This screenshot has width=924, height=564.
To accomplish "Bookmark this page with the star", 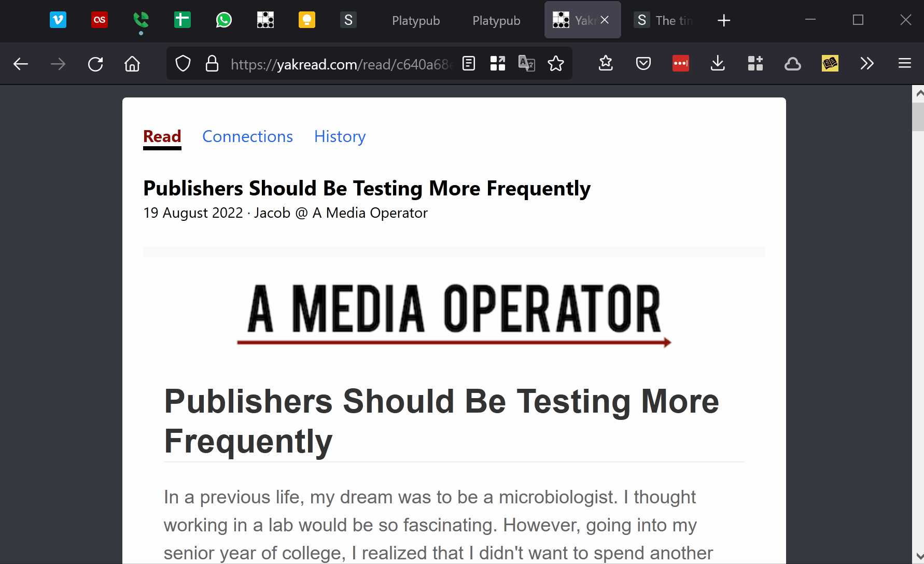I will [x=556, y=64].
